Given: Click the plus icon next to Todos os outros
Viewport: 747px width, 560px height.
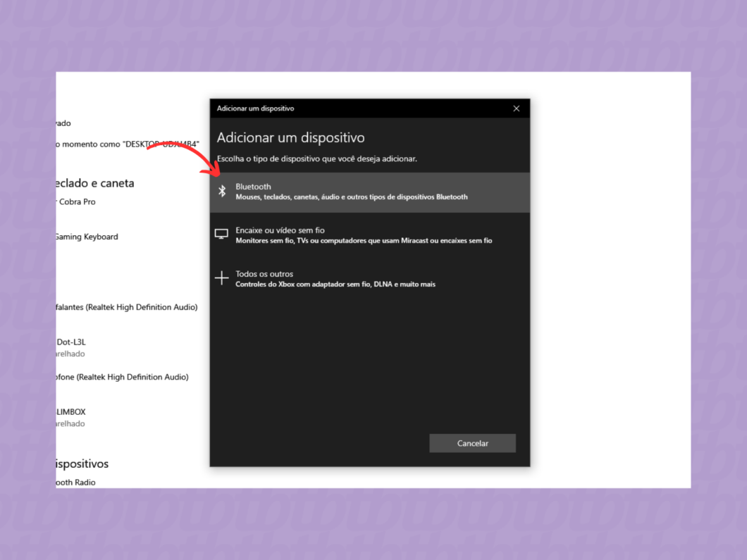Looking at the screenshot, I should point(221,278).
